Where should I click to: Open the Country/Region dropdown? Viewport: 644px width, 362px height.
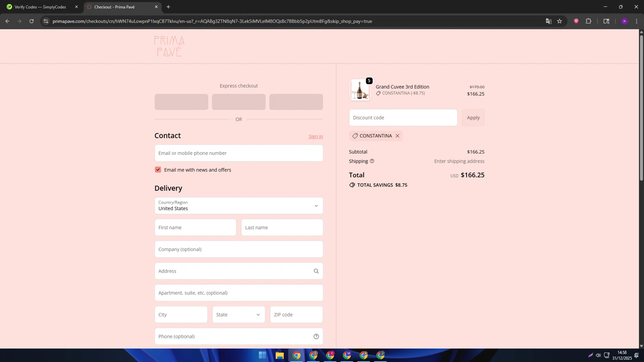pyautogui.click(x=239, y=206)
